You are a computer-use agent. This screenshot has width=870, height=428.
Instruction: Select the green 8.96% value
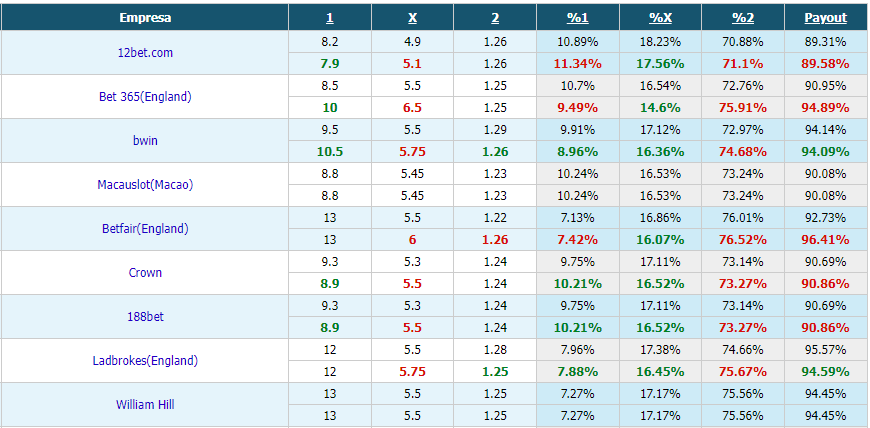[578, 152]
